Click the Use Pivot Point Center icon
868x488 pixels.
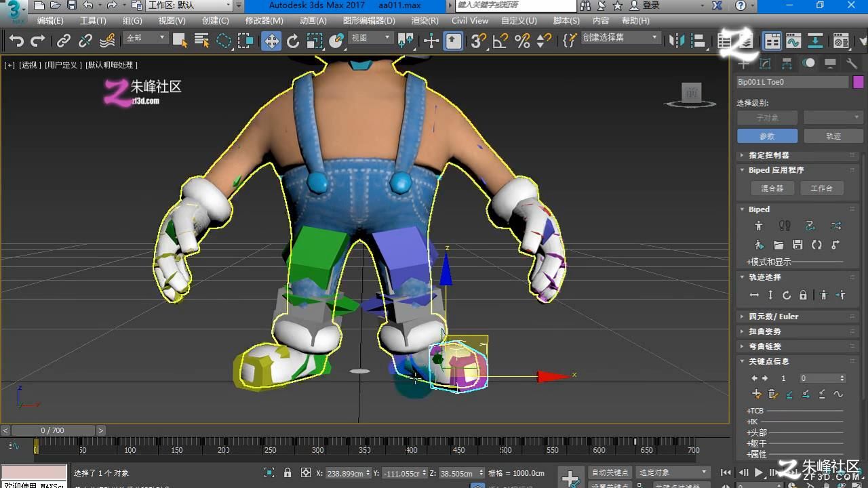point(406,41)
